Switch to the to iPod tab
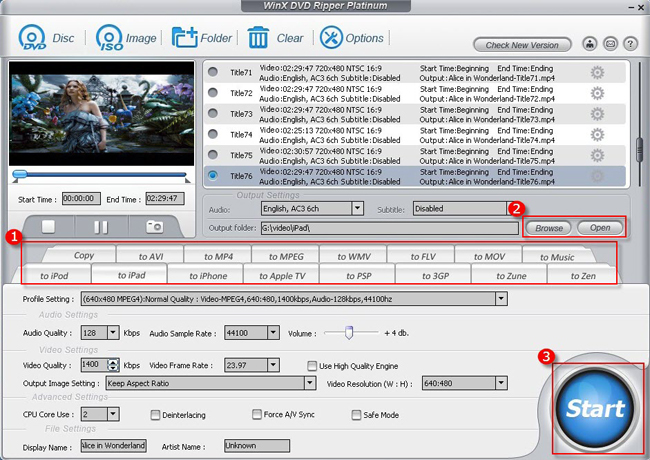 [54, 276]
